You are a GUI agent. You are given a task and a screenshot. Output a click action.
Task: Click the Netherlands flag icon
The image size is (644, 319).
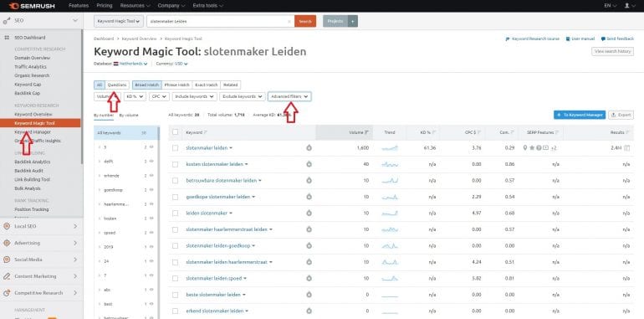(x=115, y=64)
